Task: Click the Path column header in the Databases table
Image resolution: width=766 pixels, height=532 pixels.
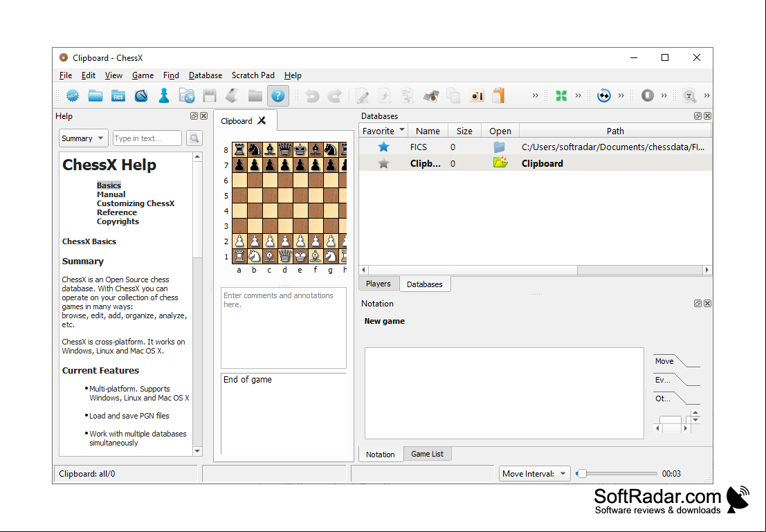Action: pyautogui.click(x=615, y=131)
